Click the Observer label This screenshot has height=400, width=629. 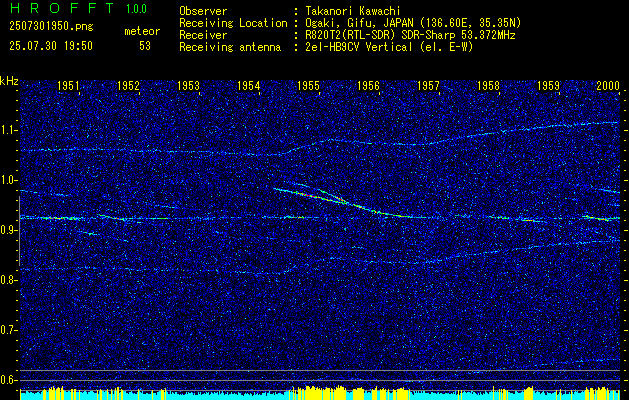pyautogui.click(x=203, y=11)
